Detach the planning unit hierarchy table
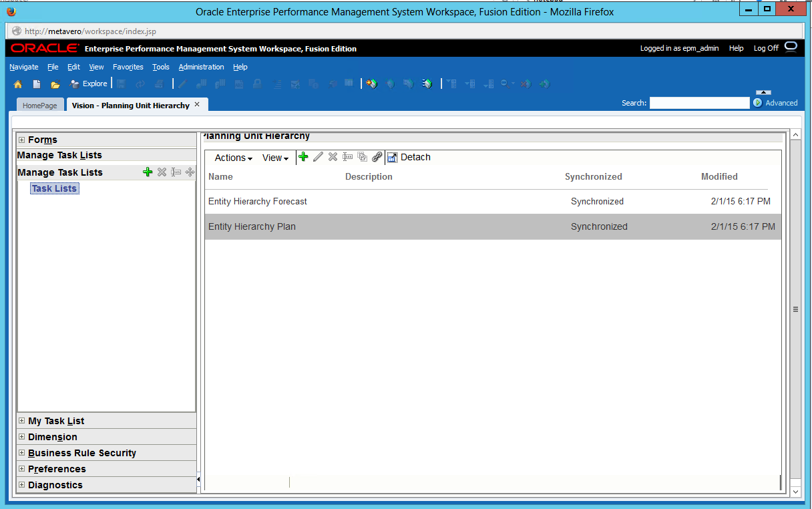This screenshot has height=509, width=812. point(409,157)
